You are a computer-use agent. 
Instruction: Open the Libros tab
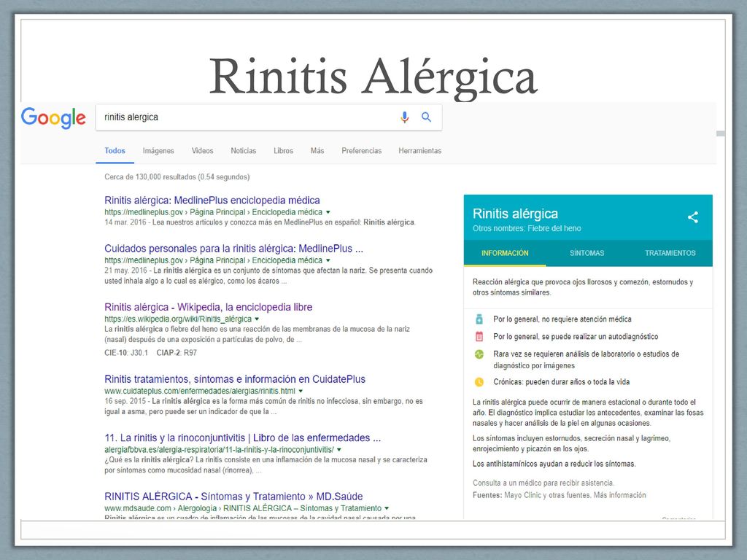[284, 151]
